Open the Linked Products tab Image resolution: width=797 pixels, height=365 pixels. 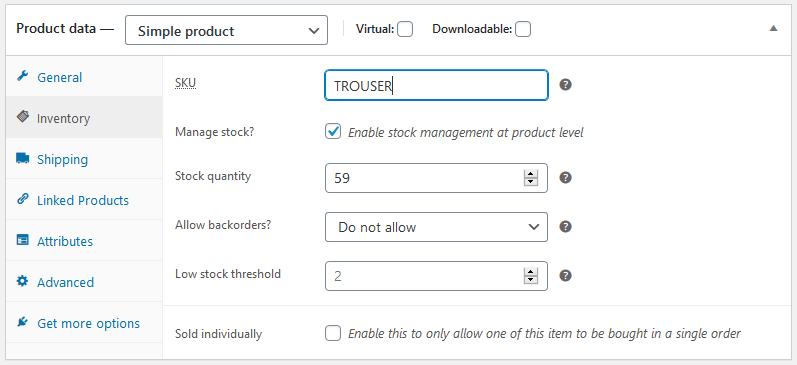tap(84, 200)
